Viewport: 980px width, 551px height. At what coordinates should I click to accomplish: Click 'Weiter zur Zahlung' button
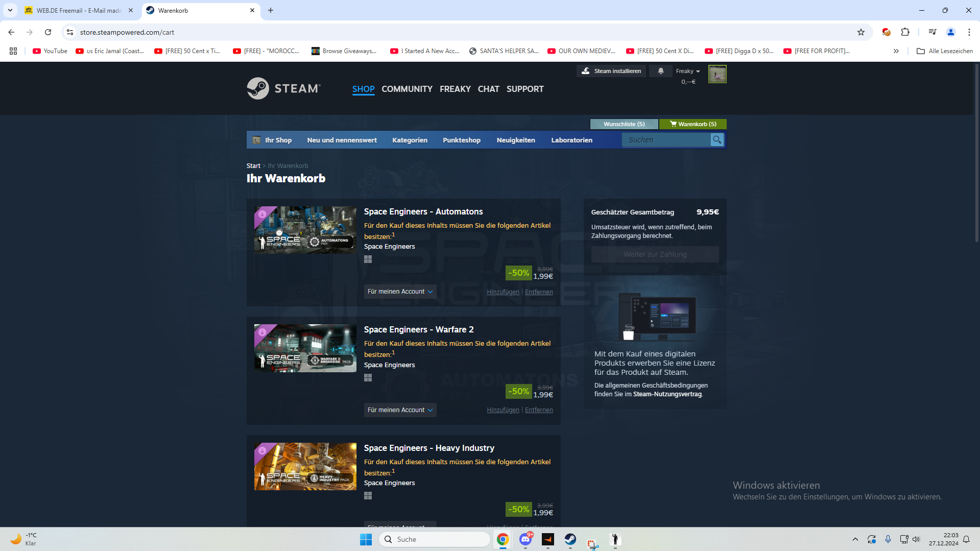[x=655, y=254]
